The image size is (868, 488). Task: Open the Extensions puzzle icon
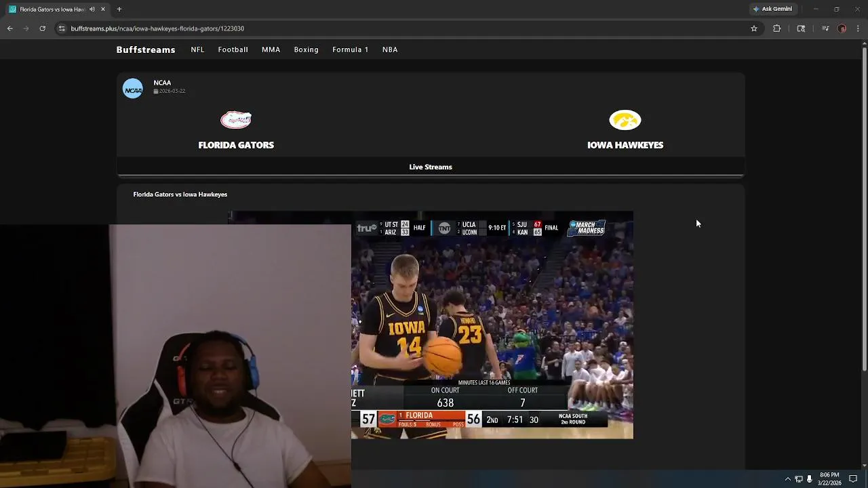tap(777, 28)
